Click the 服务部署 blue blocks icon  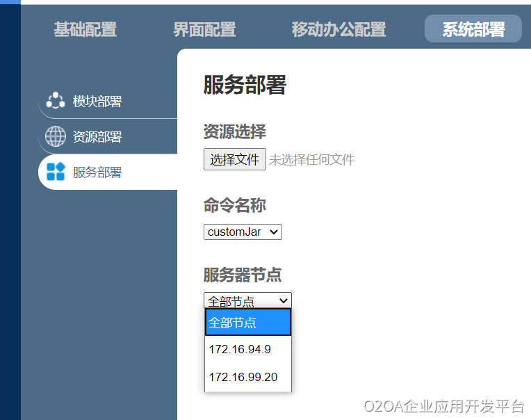click(55, 172)
